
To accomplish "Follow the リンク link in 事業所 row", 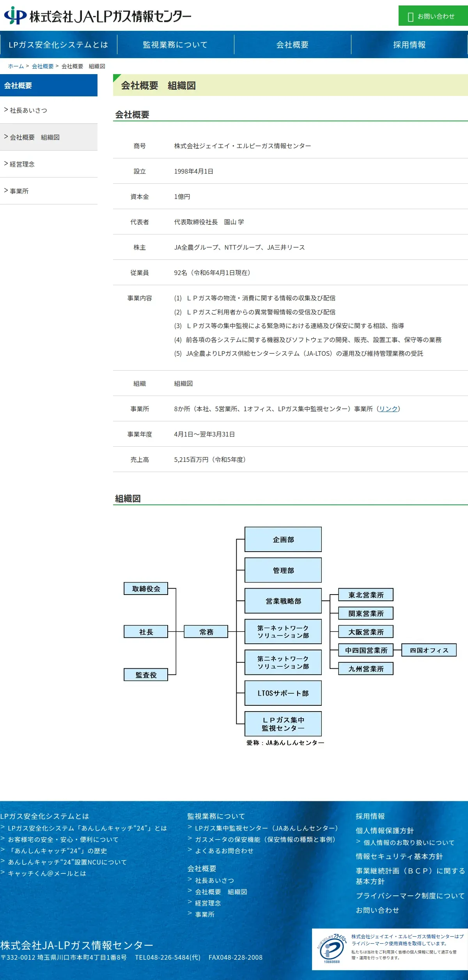I will click(x=388, y=409).
